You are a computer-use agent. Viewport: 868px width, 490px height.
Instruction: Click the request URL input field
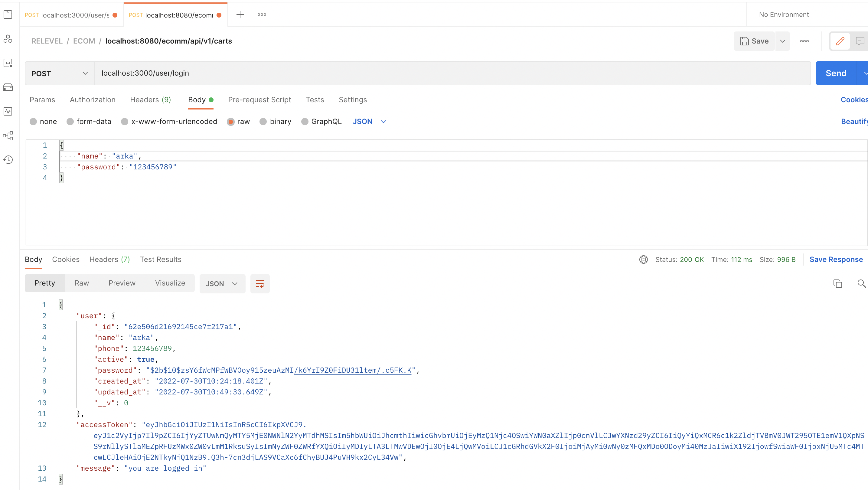pyautogui.click(x=452, y=73)
